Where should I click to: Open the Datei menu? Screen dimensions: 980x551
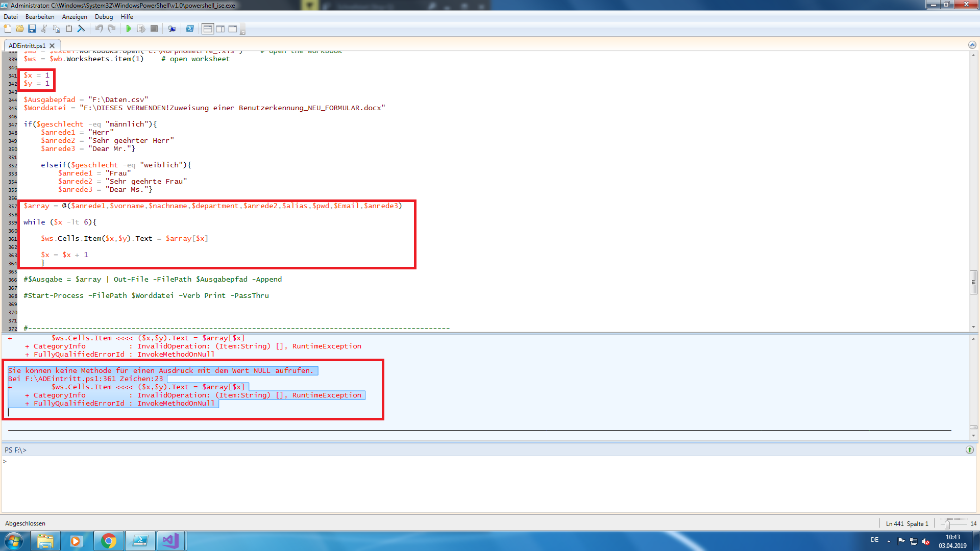[11, 17]
